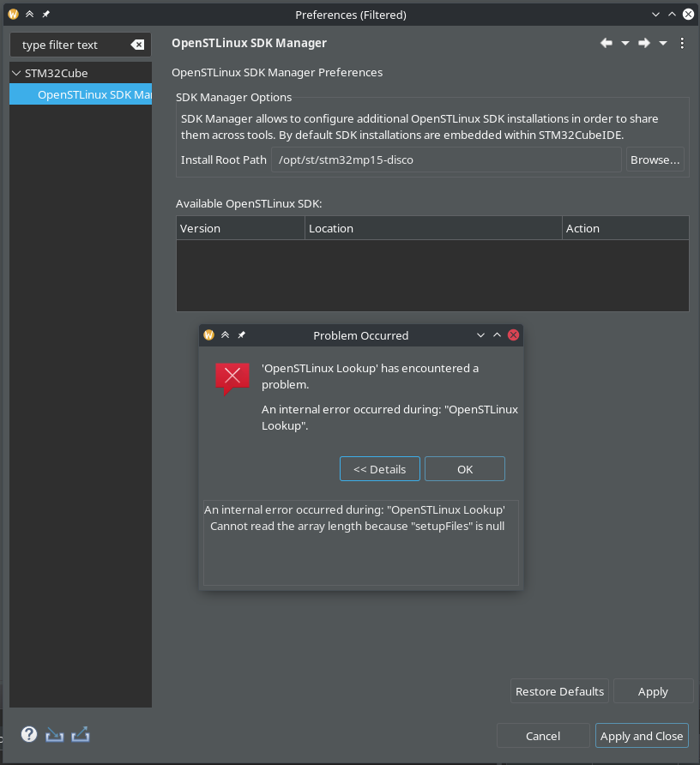Browse for an install root path
700x765 pixels.
(x=655, y=160)
